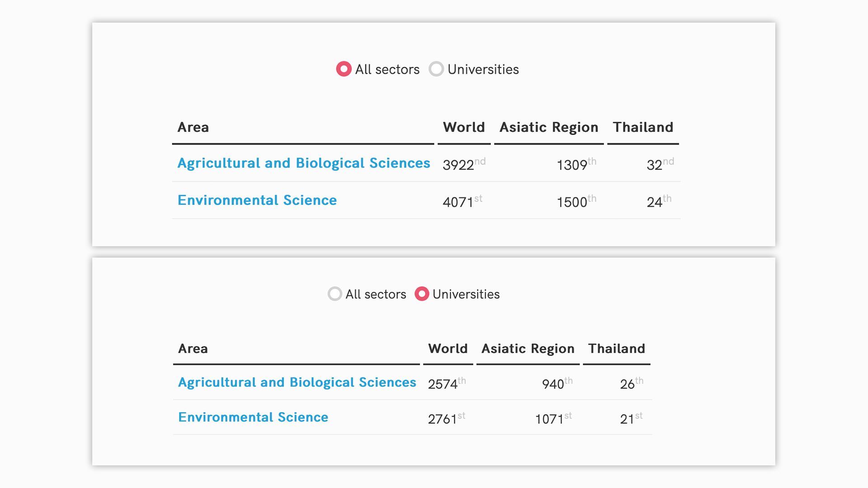The width and height of the screenshot is (868, 488).
Task: Open Agricultural and Biological Sciences link in top table
Action: point(304,163)
